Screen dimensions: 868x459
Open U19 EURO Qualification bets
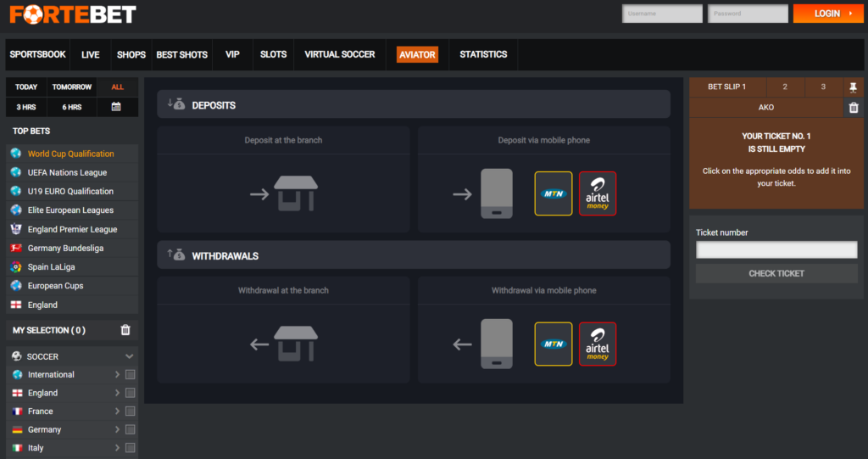tap(72, 191)
